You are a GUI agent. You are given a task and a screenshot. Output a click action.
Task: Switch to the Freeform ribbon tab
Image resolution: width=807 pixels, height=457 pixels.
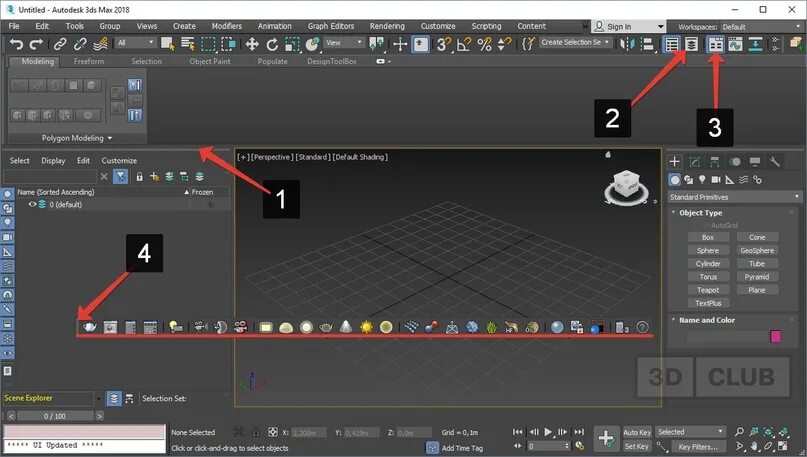coord(89,61)
